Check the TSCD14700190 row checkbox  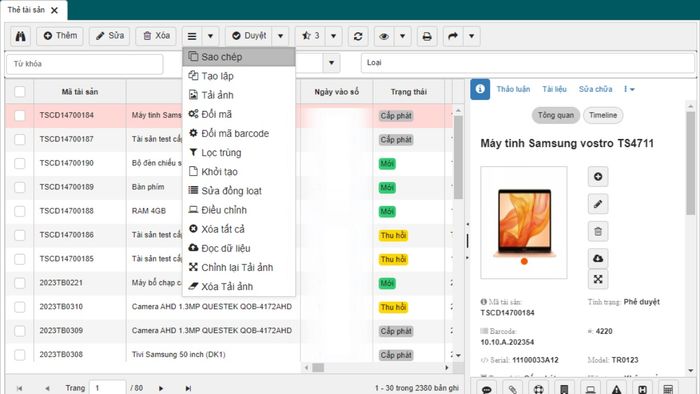20,163
